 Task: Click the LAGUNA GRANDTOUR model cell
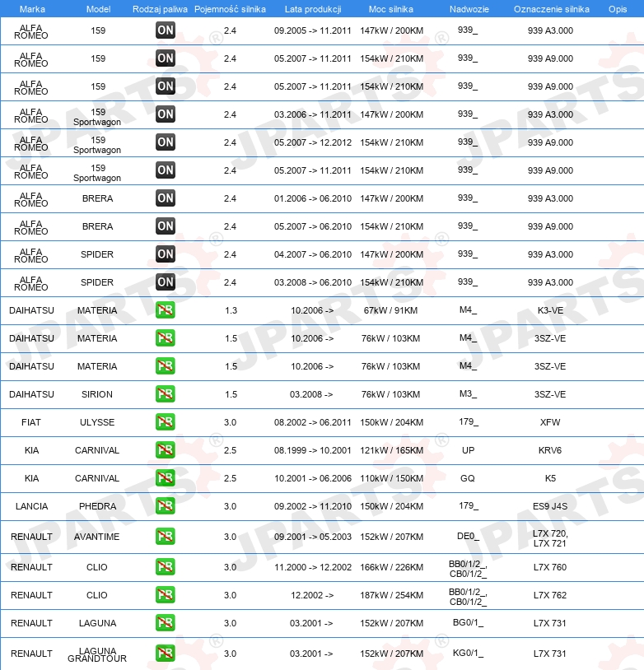[97, 654]
